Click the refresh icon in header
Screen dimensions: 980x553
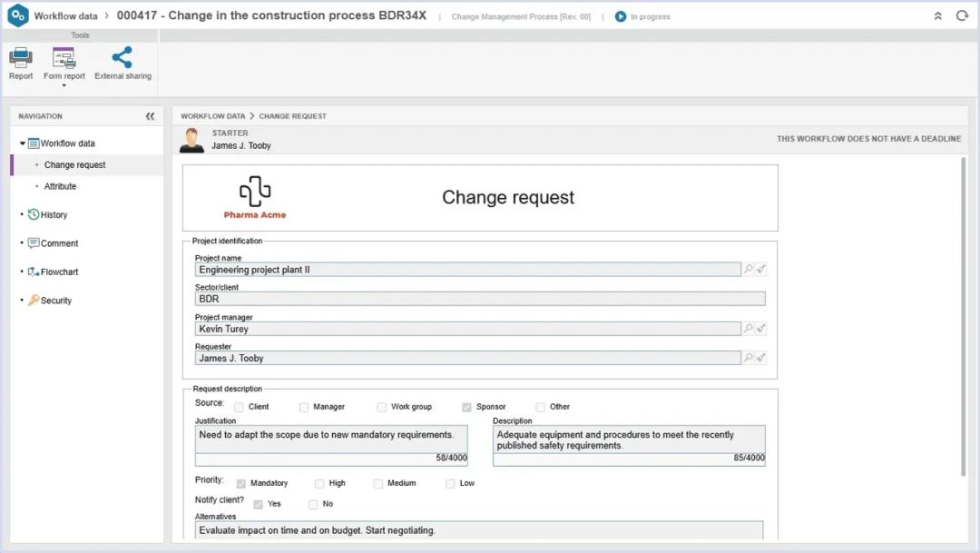[x=962, y=16]
